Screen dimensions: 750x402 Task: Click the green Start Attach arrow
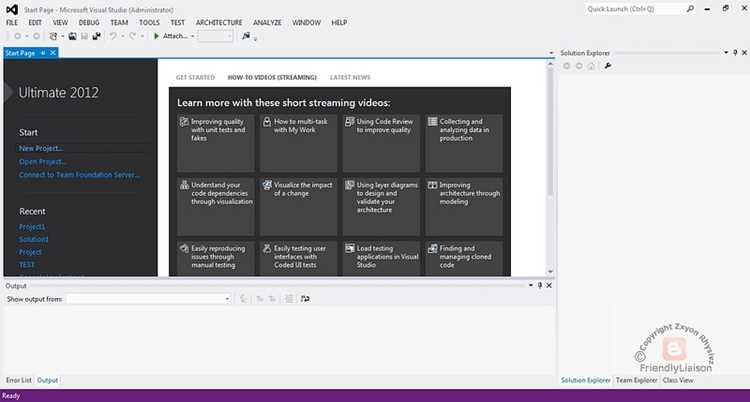click(156, 36)
